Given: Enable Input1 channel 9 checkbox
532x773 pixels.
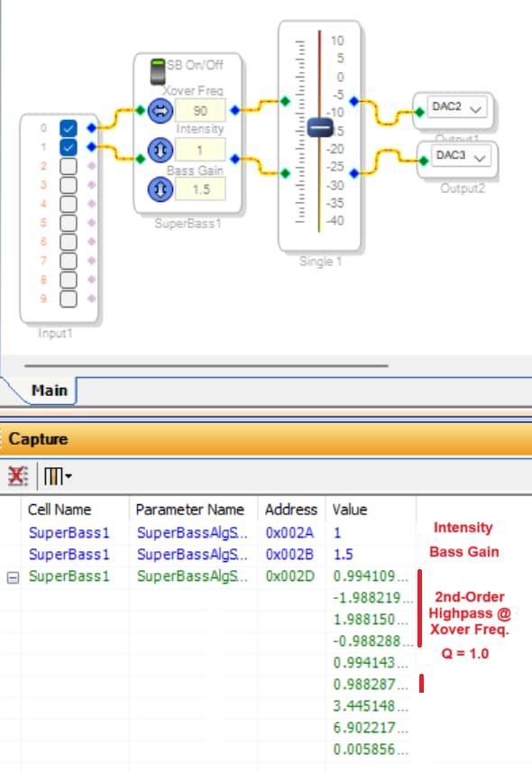Looking at the screenshot, I should 68,299.
